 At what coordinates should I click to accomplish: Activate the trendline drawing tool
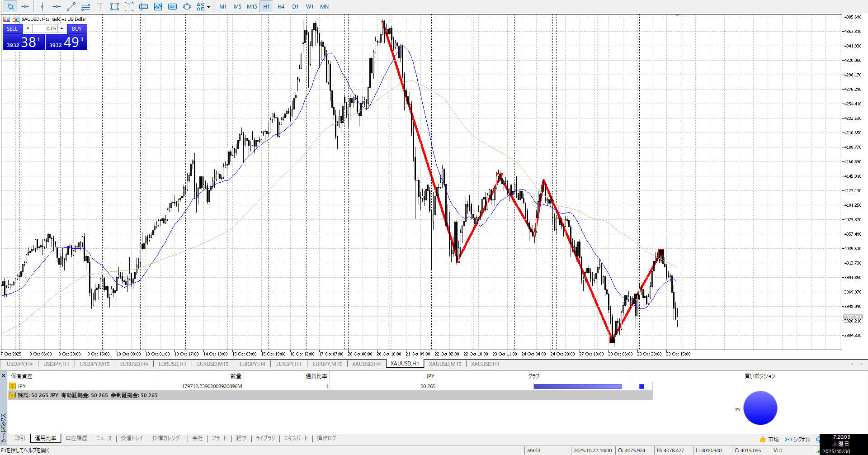pos(71,6)
